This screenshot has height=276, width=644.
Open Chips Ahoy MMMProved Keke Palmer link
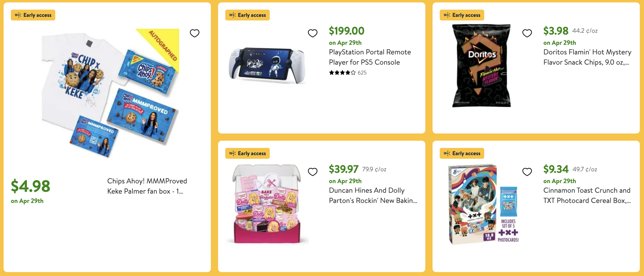[x=147, y=186]
